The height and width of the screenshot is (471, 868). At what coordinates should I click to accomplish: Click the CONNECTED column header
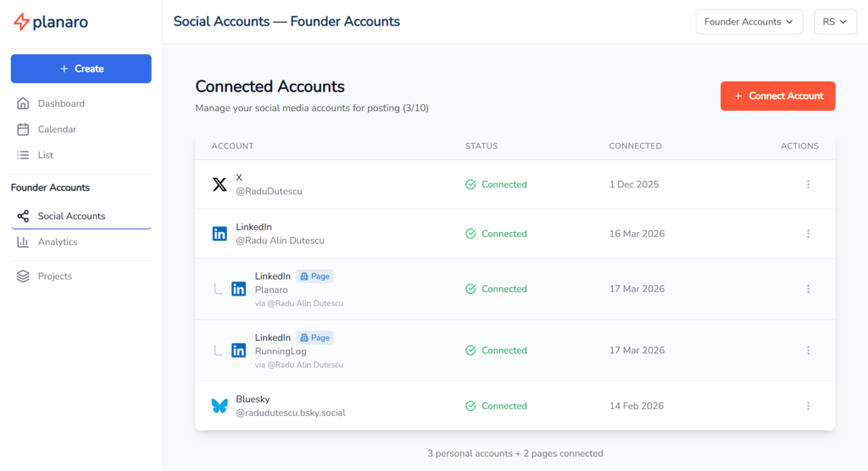click(x=636, y=146)
